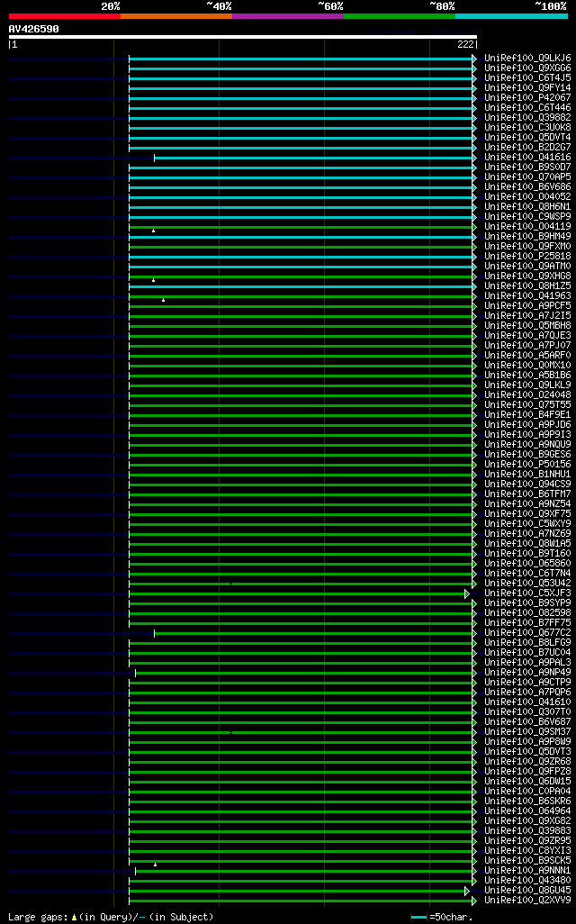Image resolution: width=576 pixels, height=924 pixels.
Task: Select the UniRef100_Q41616 label
Action: point(527,158)
